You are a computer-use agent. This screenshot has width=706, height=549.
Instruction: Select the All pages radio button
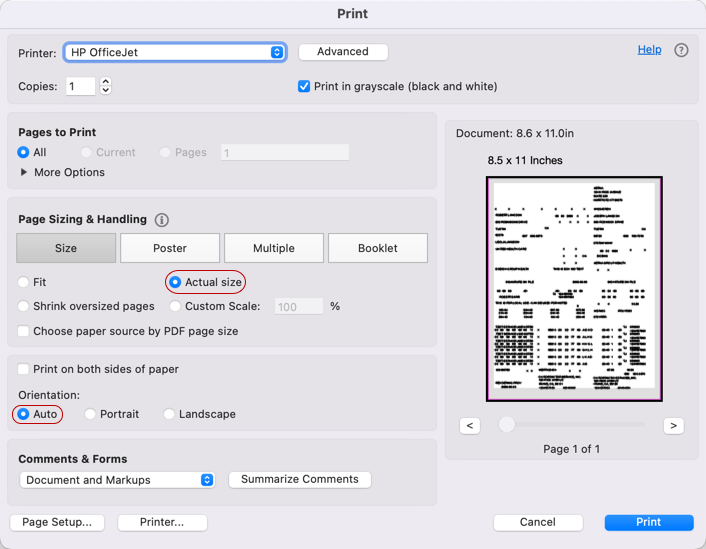point(23,152)
